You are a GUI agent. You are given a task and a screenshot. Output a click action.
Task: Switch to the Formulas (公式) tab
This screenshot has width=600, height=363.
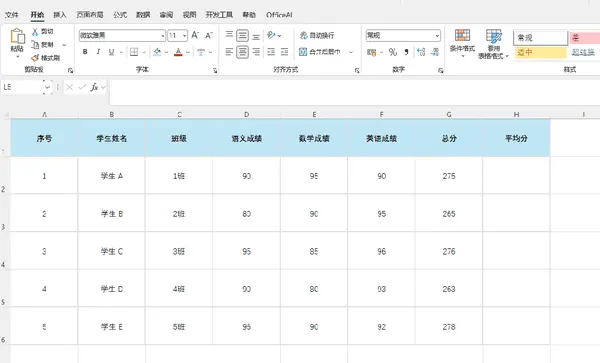coord(120,15)
